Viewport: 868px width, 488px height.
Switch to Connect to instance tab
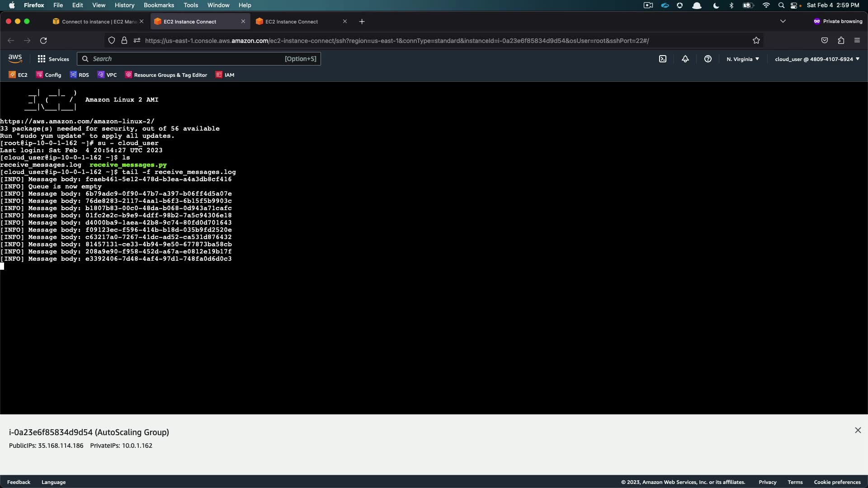coord(95,22)
